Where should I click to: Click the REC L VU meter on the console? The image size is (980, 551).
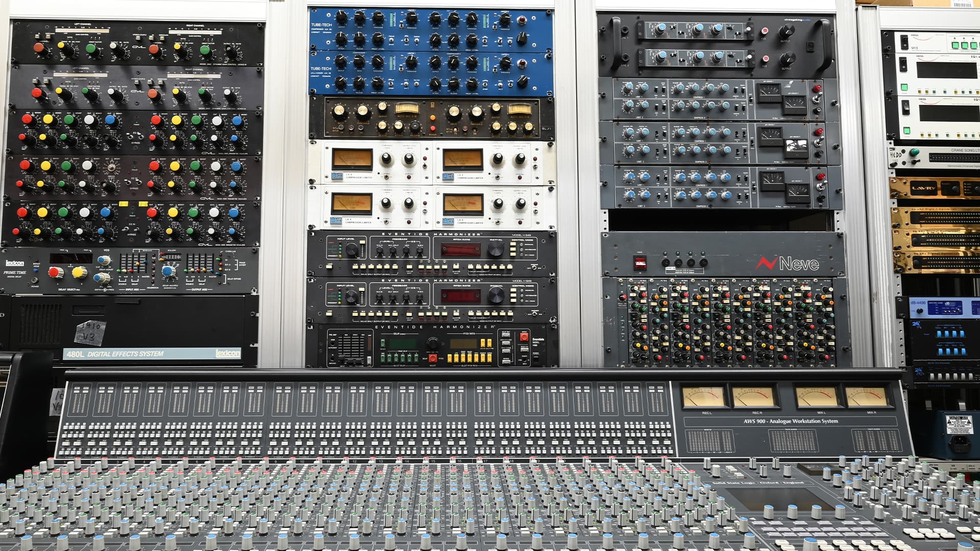tap(704, 397)
